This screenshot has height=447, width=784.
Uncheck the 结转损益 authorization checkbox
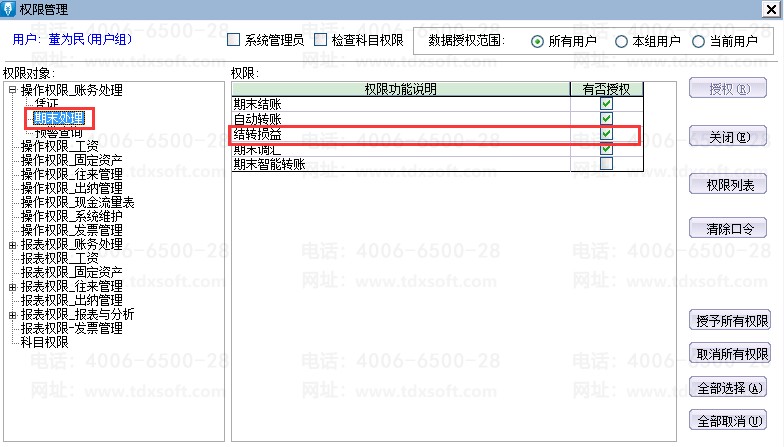pos(606,134)
